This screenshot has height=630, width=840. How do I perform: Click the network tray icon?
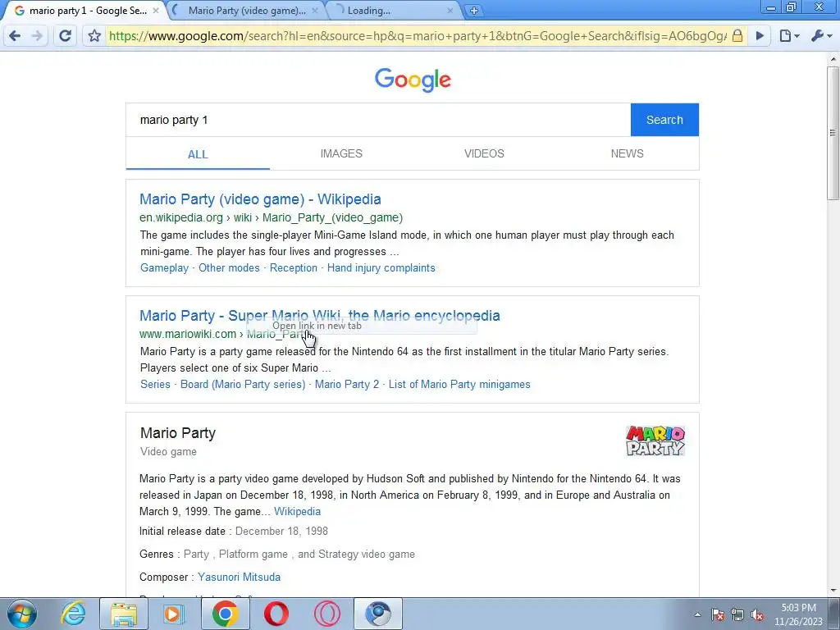737,614
